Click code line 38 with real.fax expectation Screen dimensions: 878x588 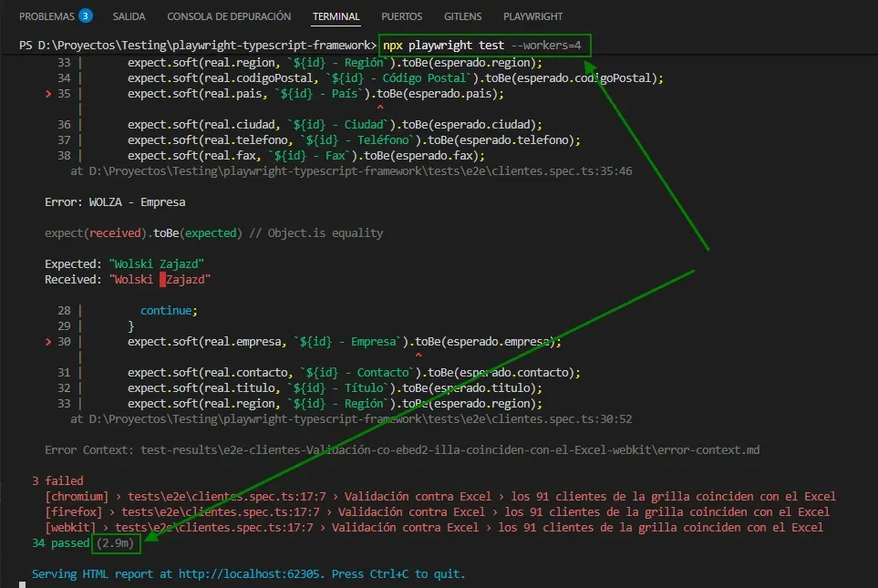[305, 156]
